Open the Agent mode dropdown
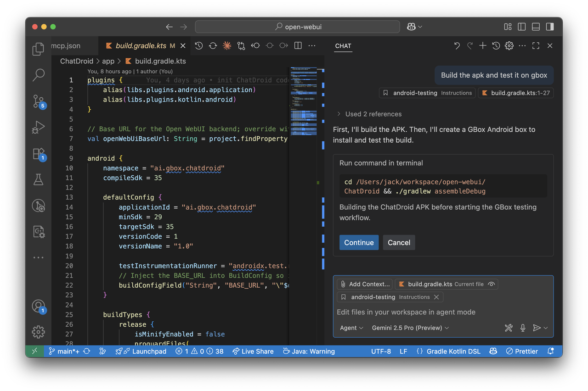 pyautogui.click(x=351, y=328)
